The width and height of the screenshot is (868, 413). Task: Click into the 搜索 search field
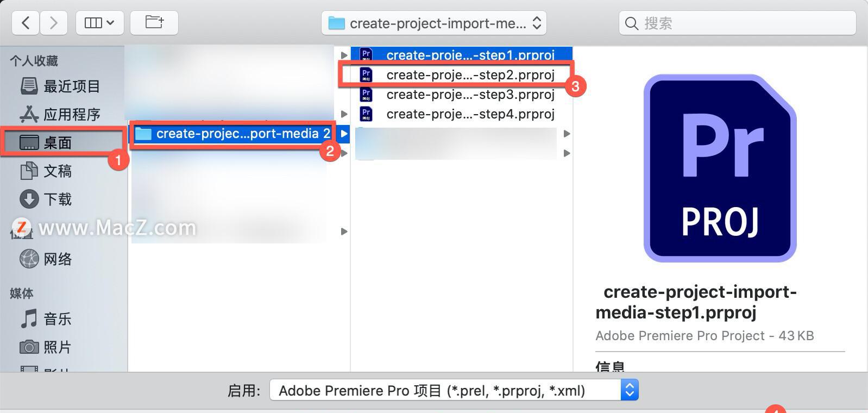point(737,23)
